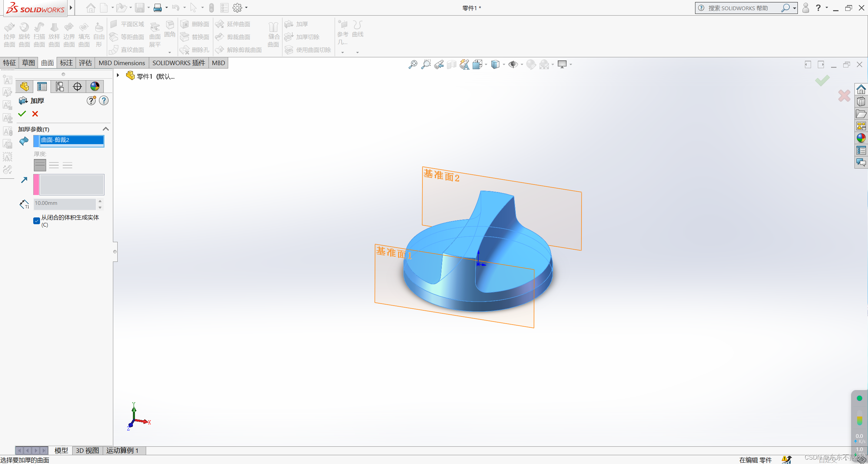
Task: Click the green checkmark confirm button
Action: pyautogui.click(x=22, y=114)
